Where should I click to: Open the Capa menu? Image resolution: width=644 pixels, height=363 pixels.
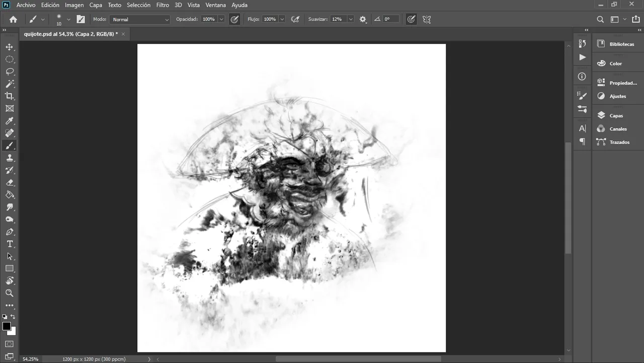click(96, 5)
